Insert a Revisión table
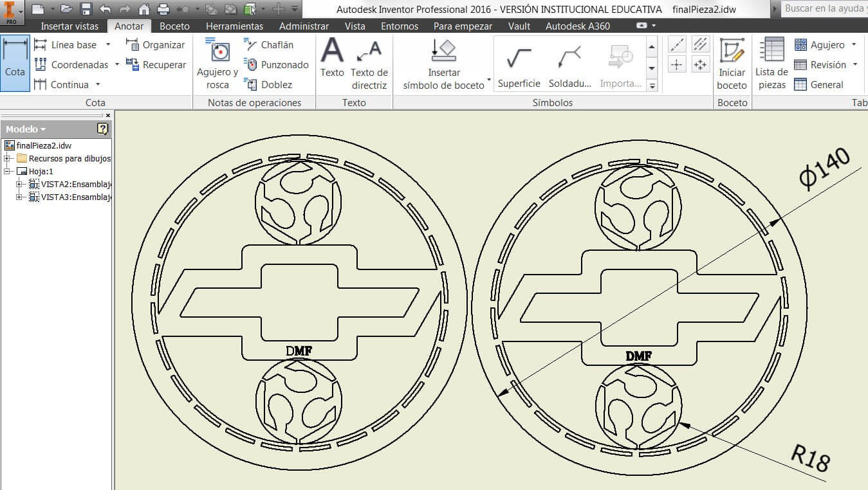 (x=820, y=65)
